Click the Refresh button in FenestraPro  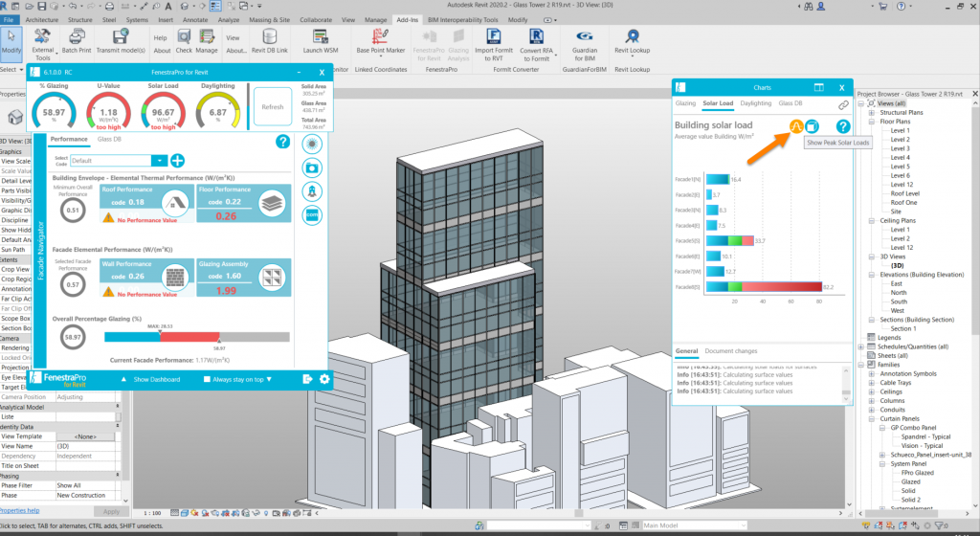273,107
